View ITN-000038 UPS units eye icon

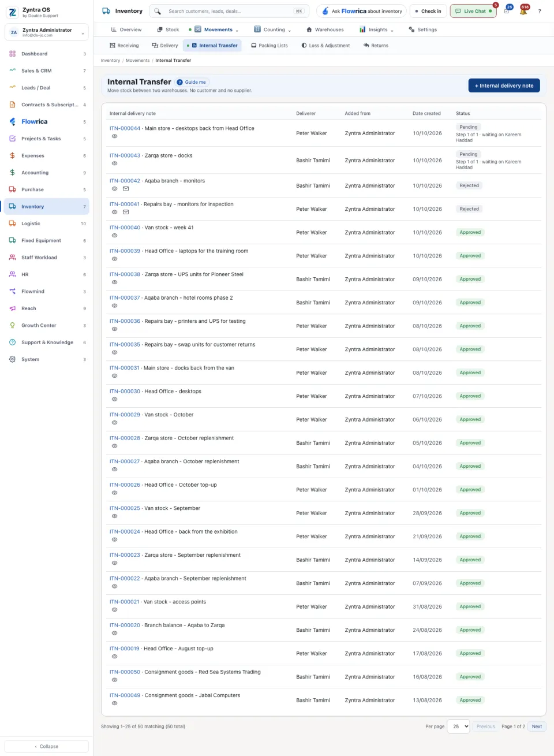[x=114, y=282]
